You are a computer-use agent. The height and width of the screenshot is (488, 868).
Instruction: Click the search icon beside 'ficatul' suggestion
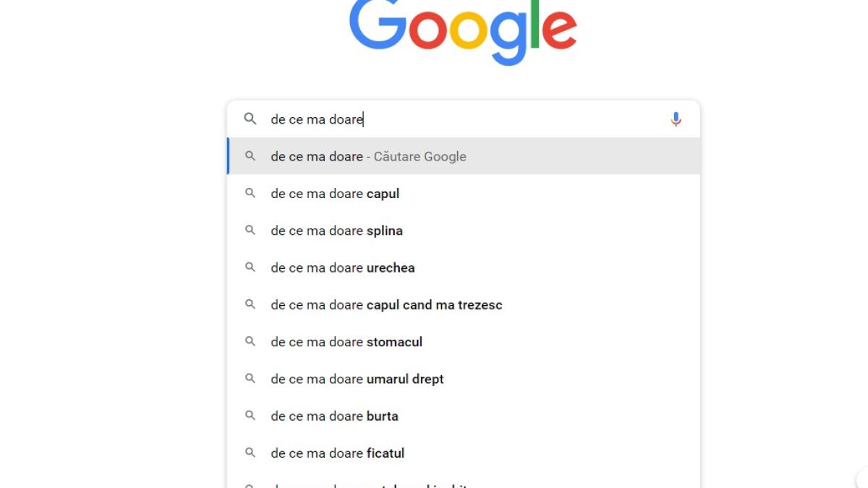[250, 453]
